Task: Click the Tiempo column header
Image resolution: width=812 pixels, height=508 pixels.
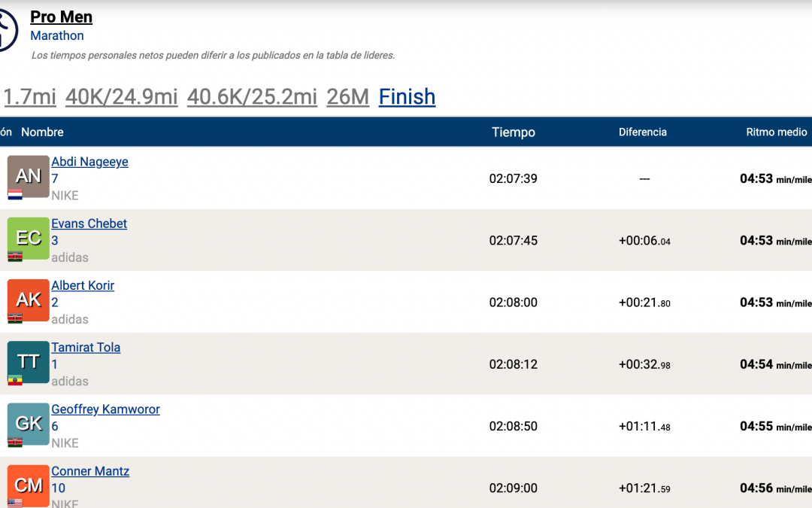Action: [x=514, y=132]
